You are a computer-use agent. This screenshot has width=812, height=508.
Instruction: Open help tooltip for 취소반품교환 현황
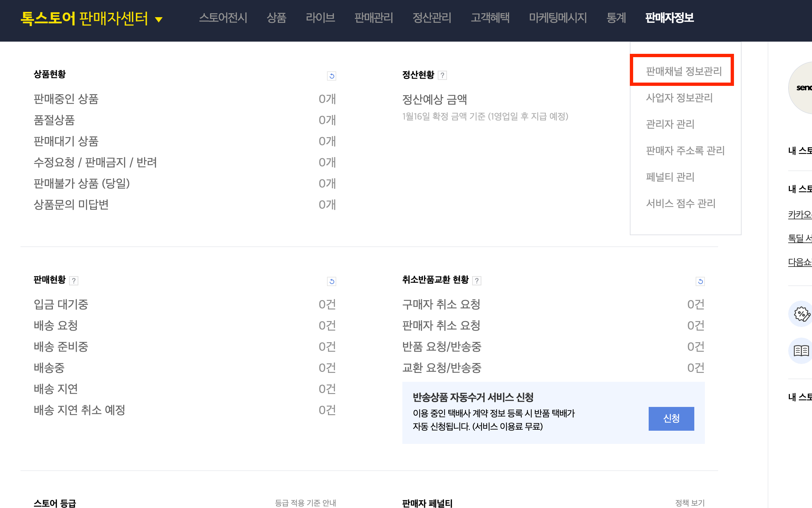coord(476,280)
